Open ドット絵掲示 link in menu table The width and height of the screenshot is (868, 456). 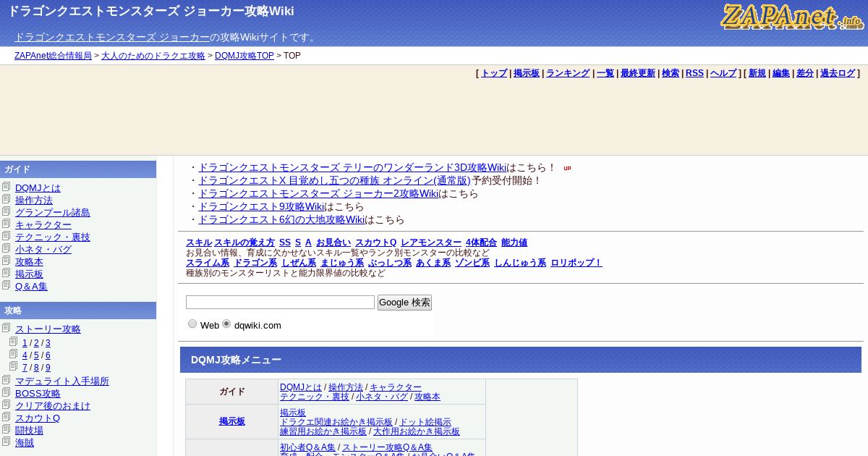tap(425, 422)
